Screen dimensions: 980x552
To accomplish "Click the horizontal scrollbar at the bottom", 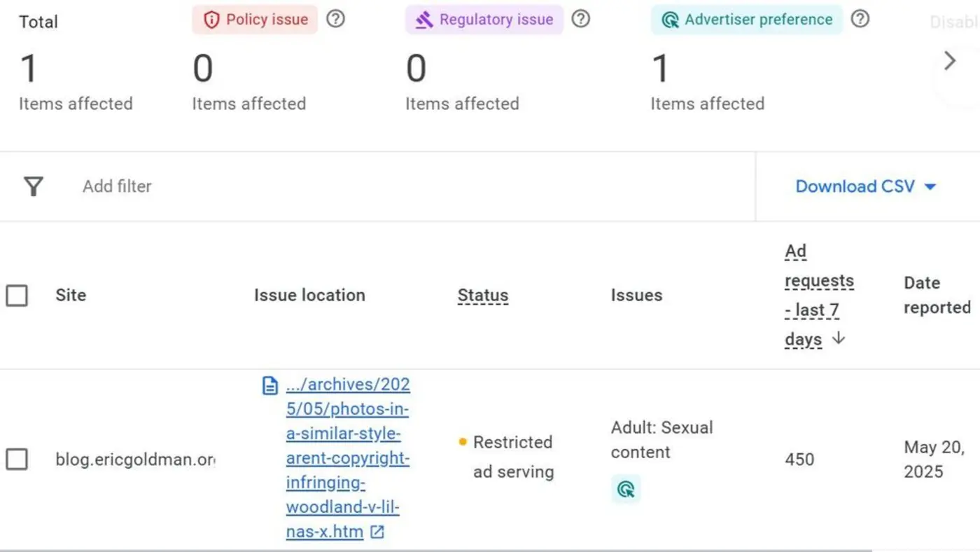I will (420, 548).
